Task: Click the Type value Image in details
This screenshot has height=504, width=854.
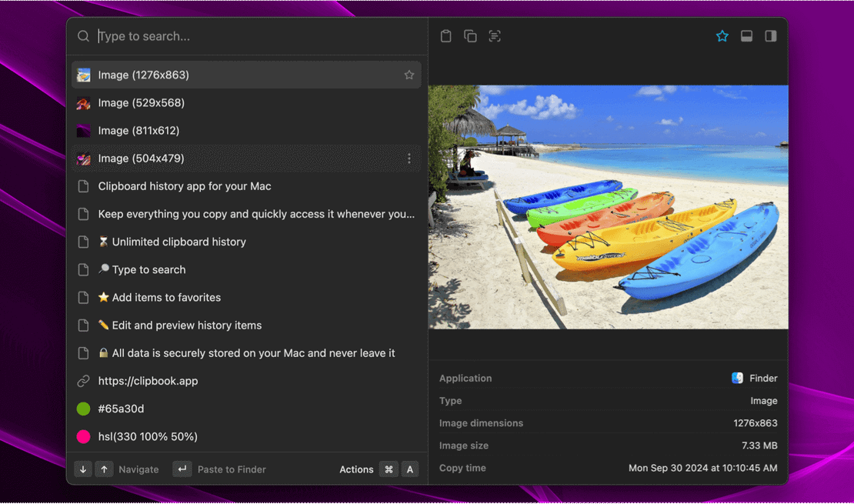Action: [x=763, y=401]
